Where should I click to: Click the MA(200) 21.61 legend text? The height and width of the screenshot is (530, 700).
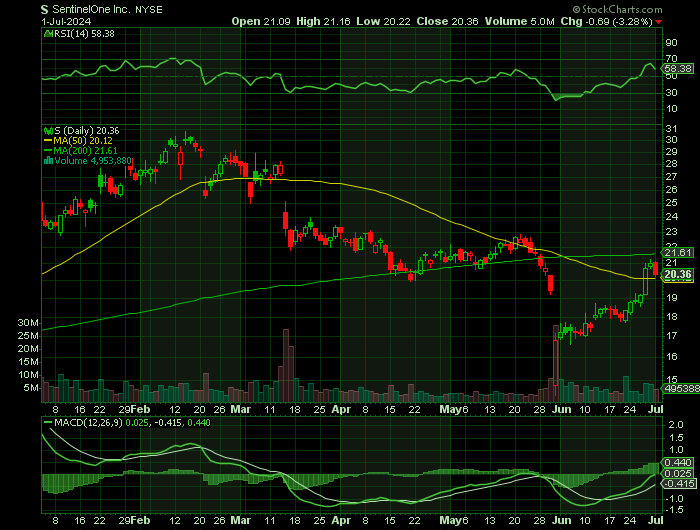(85, 151)
